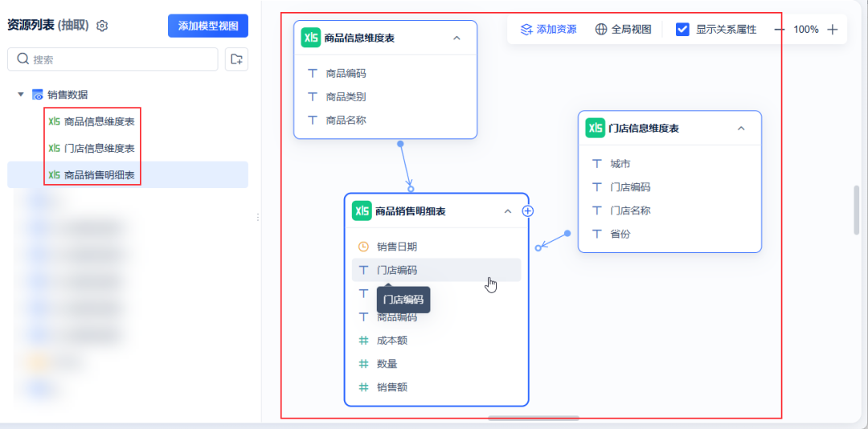Zoom out using the minus icon
Screen dimensions: 868x429
coord(780,30)
